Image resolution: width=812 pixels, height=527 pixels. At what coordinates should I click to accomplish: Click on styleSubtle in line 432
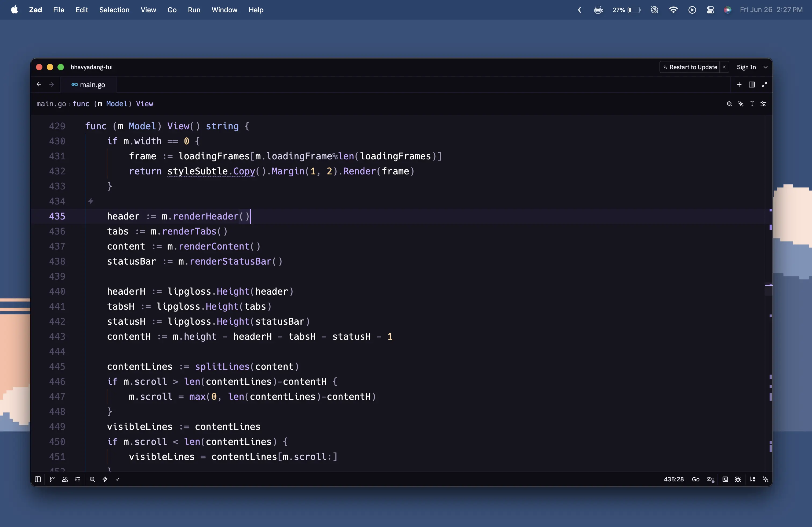tap(198, 171)
